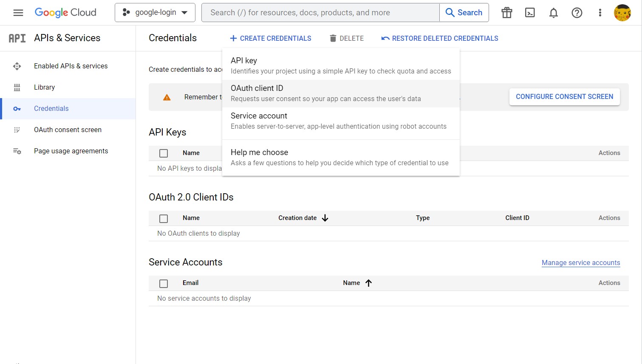Choose API key from the dropdown

(x=341, y=66)
